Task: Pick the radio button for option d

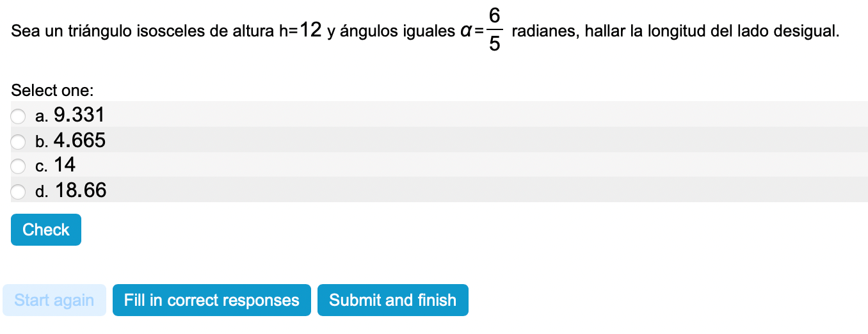Action: pyautogui.click(x=17, y=191)
